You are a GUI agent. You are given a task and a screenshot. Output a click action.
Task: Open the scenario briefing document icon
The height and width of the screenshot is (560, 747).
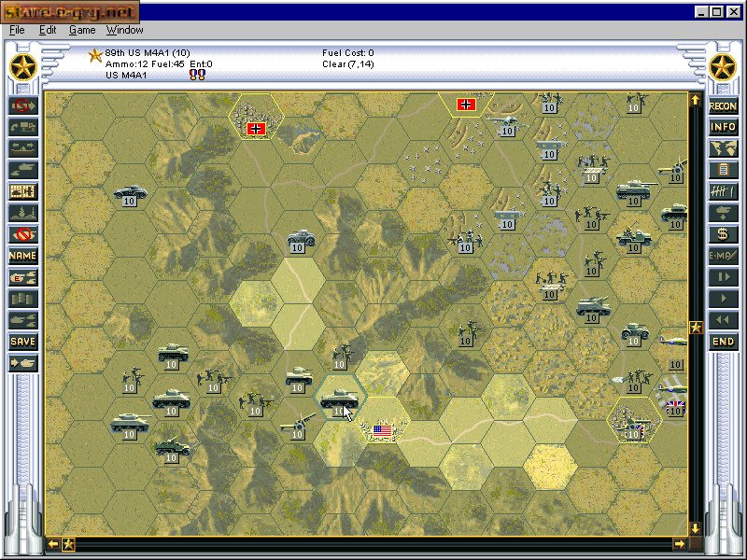(x=723, y=170)
